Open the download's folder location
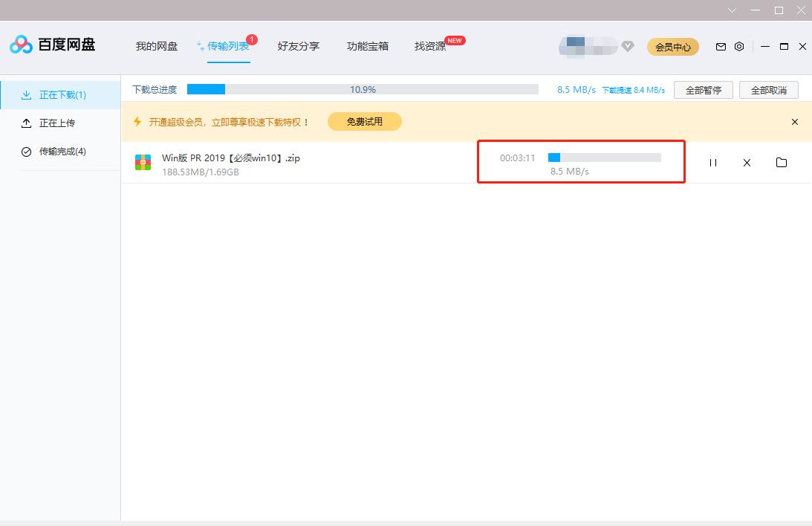Viewport: 812px width, 526px height. point(782,162)
